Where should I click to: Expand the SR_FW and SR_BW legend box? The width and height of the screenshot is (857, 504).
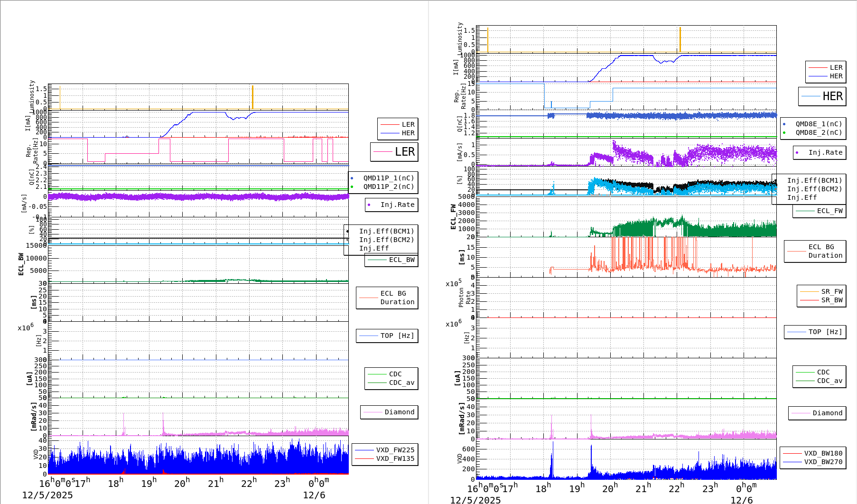[x=821, y=295]
